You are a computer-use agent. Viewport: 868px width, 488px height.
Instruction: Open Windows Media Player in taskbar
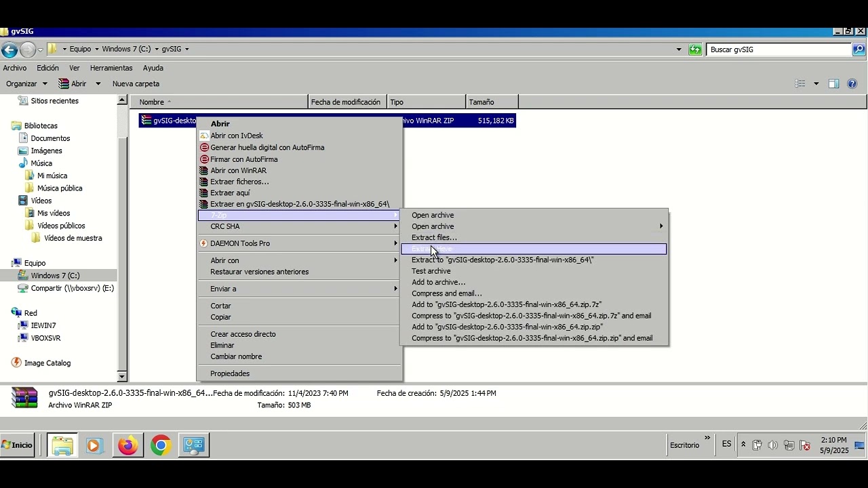94,445
